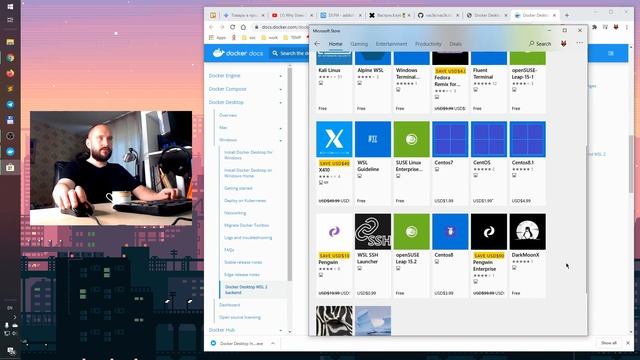Open Dashboard docs page

pos(229,305)
